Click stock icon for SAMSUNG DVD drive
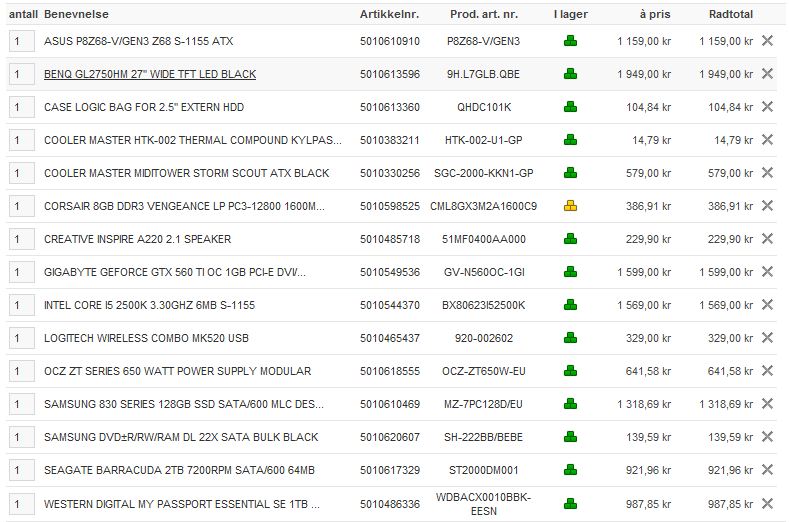The height and width of the screenshot is (522, 789). [570, 436]
